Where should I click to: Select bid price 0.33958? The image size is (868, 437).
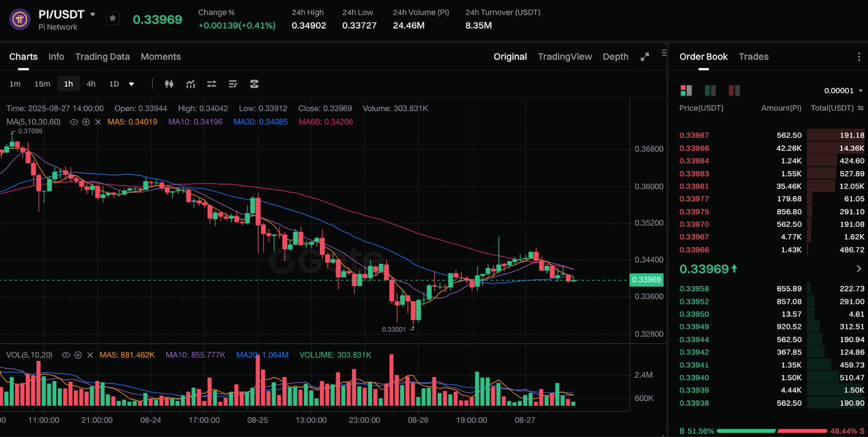(694, 289)
